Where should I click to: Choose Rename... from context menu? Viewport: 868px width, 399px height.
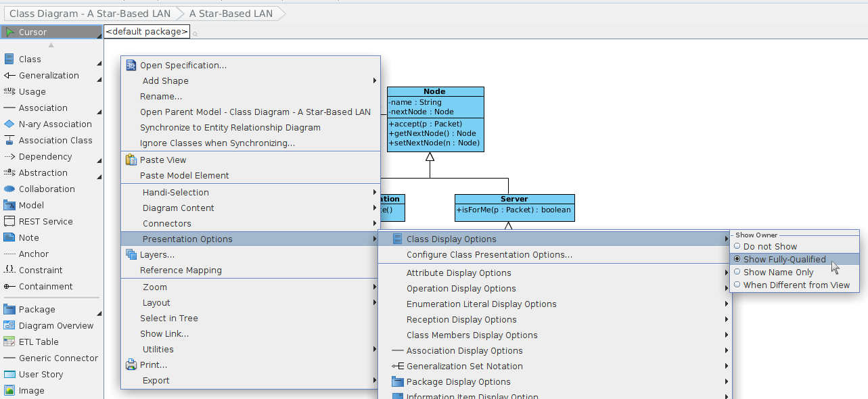[250, 96]
